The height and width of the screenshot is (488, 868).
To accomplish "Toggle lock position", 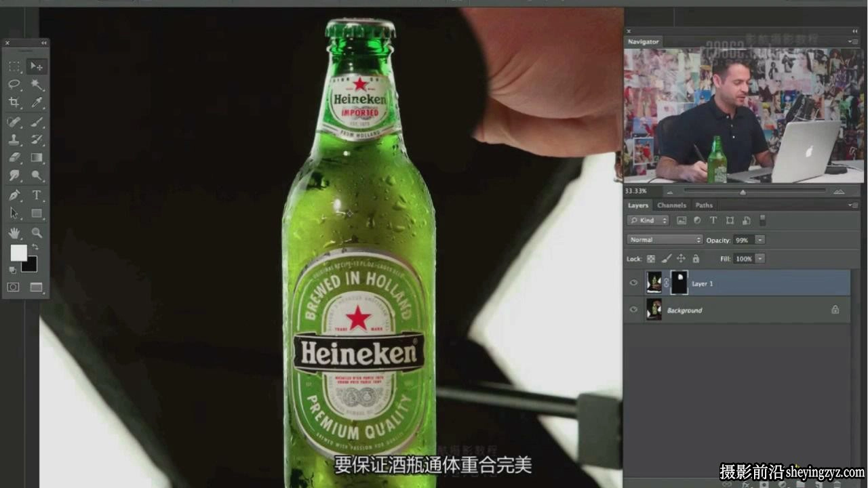I will point(681,259).
